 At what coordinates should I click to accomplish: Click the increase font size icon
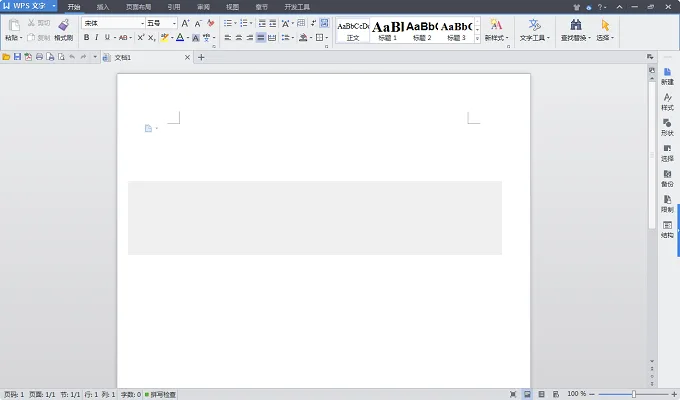click(x=185, y=23)
